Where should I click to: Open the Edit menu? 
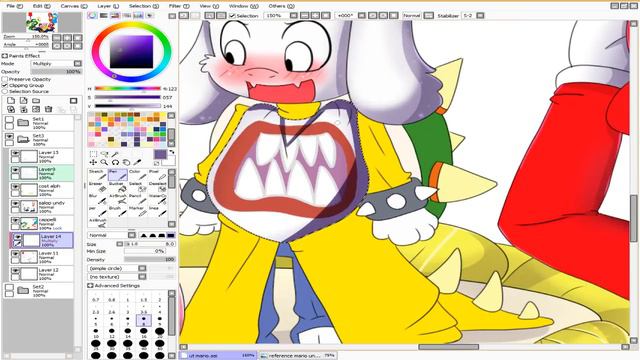pyautogui.click(x=42, y=6)
